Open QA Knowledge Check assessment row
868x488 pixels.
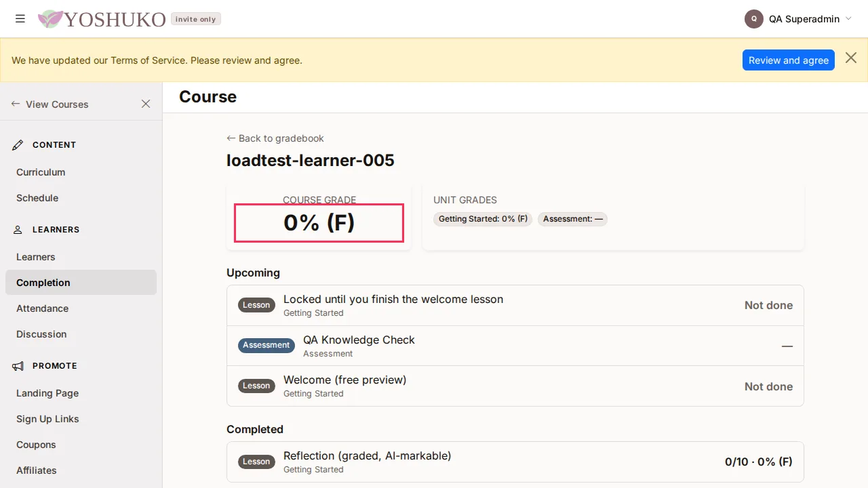(x=515, y=346)
